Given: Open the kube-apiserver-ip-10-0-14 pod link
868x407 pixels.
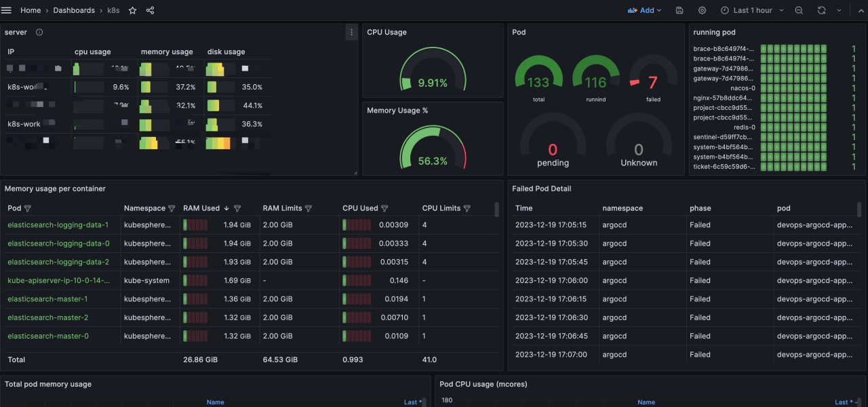Looking at the screenshot, I should (59, 280).
